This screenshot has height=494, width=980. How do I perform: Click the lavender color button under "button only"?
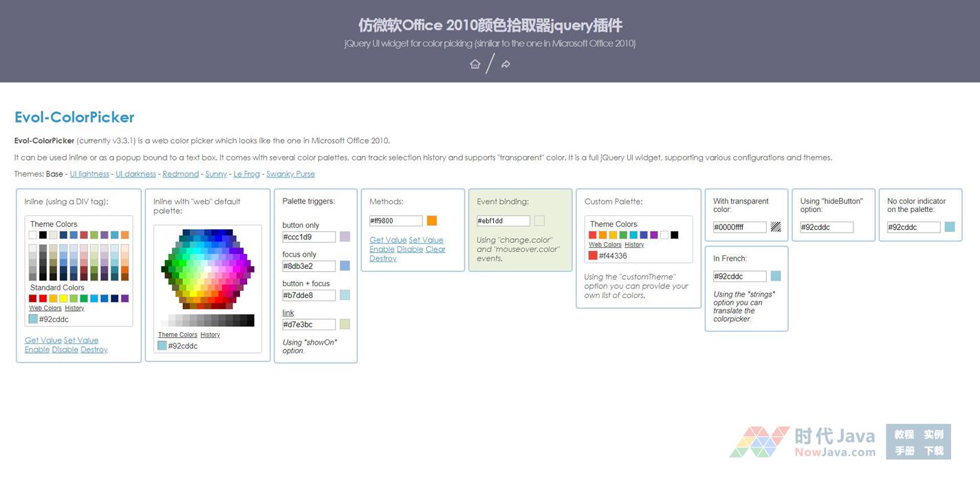click(x=345, y=237)
